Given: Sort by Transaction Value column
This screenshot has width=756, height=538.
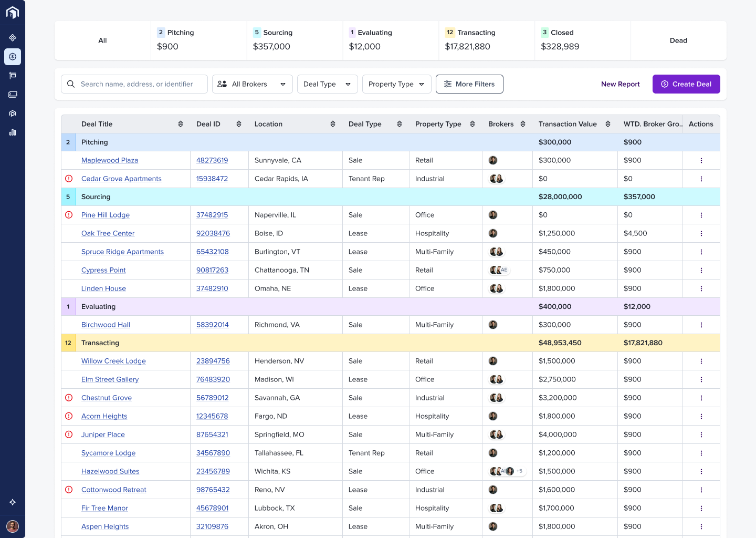Looking at the screenshot, I should point(608,124).
